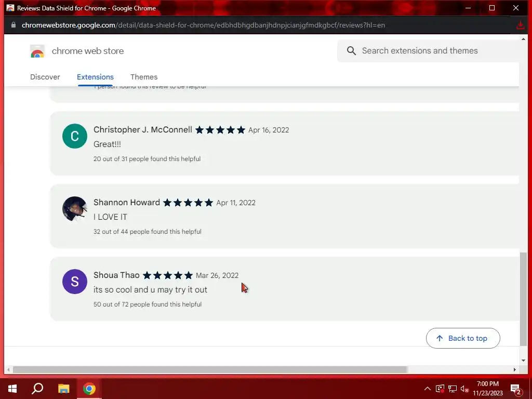The height and width of the screenshot is (399, 532).
Task: Click the Chrome taskbar icon
Action: tap(89, 389)
